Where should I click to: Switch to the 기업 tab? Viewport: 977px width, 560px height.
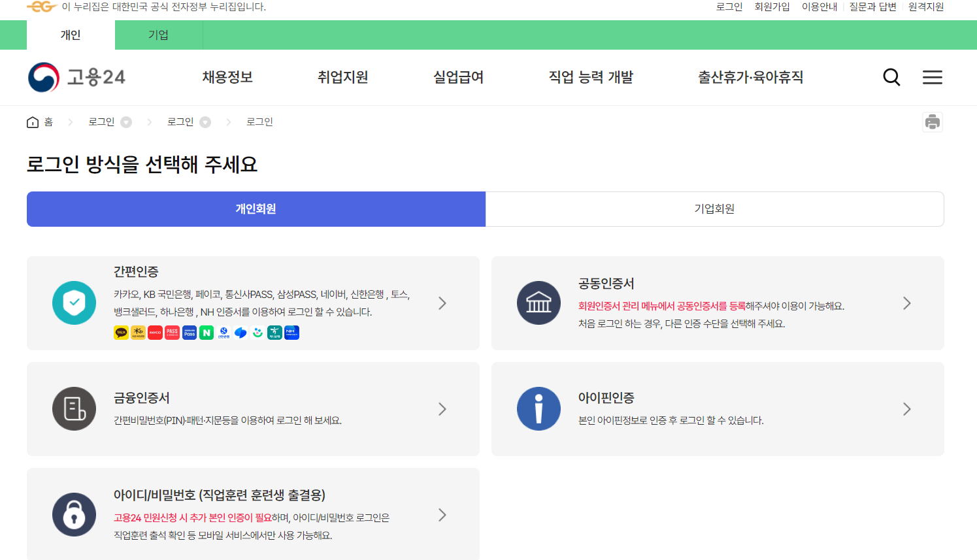tap(158, 35)
